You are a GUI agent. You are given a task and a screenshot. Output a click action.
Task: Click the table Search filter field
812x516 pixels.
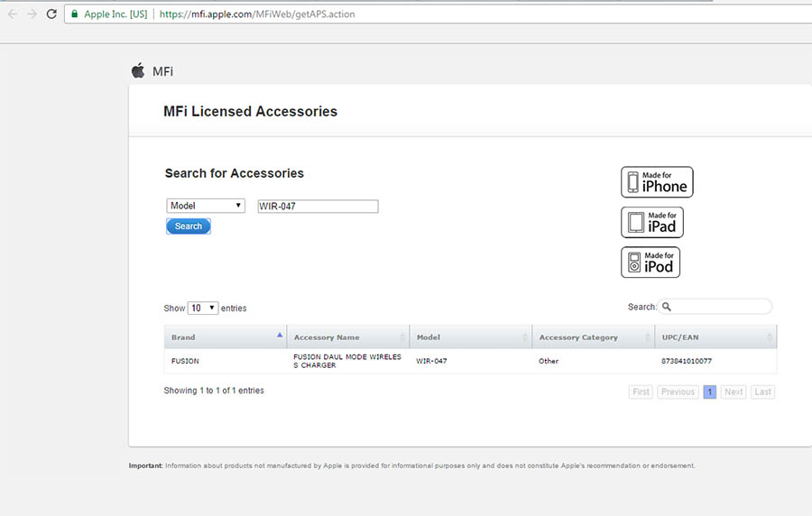[715, 307]
